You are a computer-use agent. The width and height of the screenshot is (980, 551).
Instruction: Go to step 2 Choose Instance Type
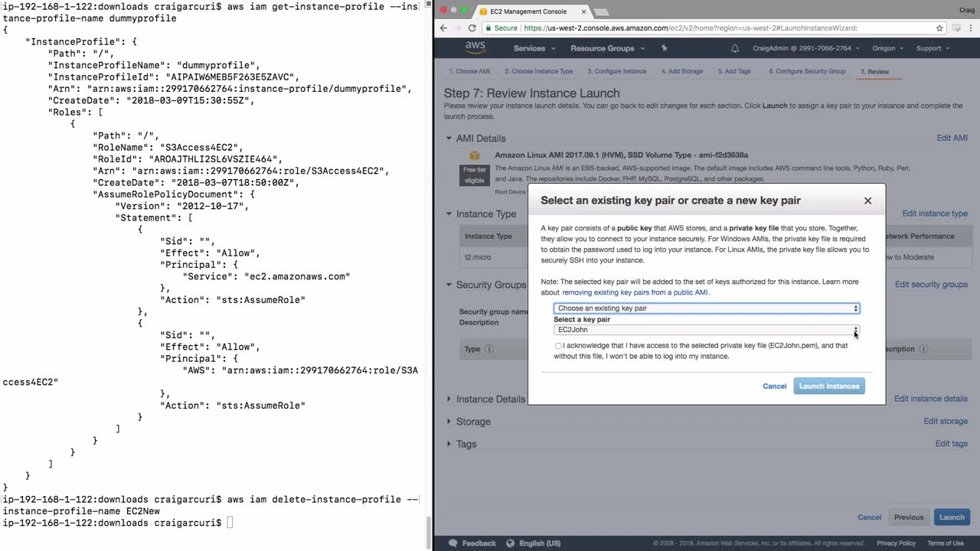538,71
